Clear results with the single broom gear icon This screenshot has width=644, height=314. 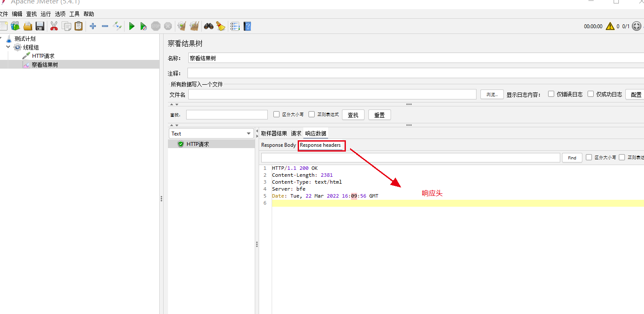pos(182,26)
